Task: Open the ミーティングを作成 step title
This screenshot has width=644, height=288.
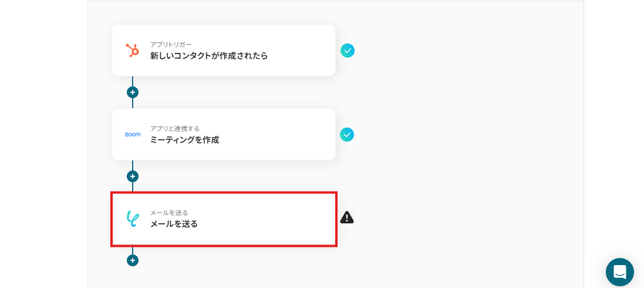Action: point(184,140)
